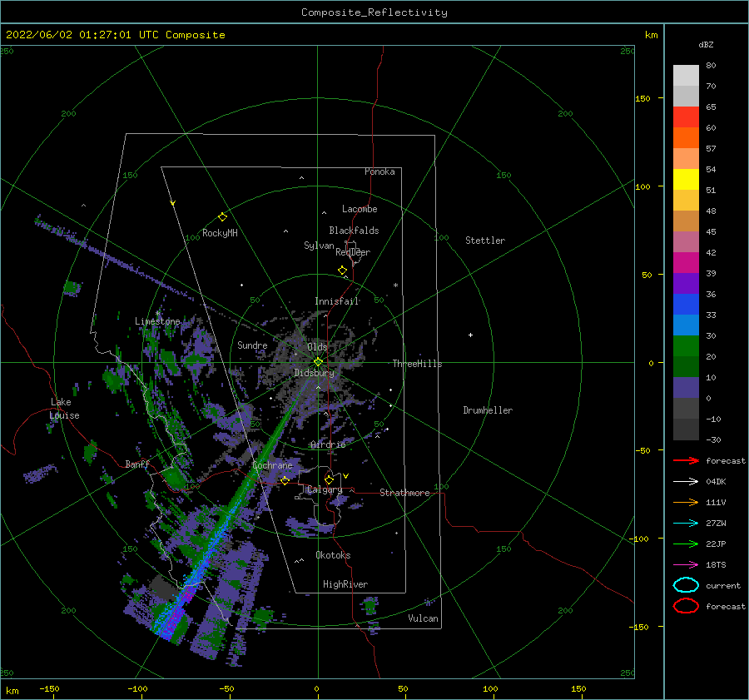The image size is (749, 700).
Task: Select the orange 57–60 dBZ color swatch
Action: [686, 137]
